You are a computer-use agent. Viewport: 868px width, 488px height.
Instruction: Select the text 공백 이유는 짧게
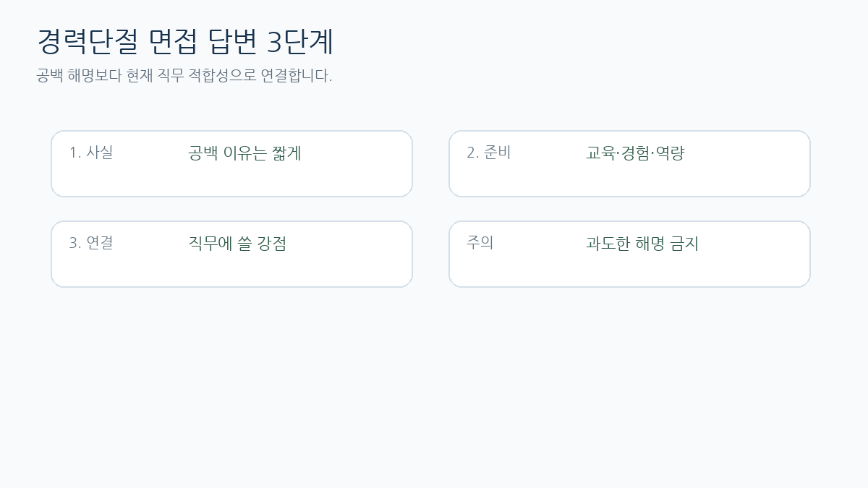coord(244,153)
